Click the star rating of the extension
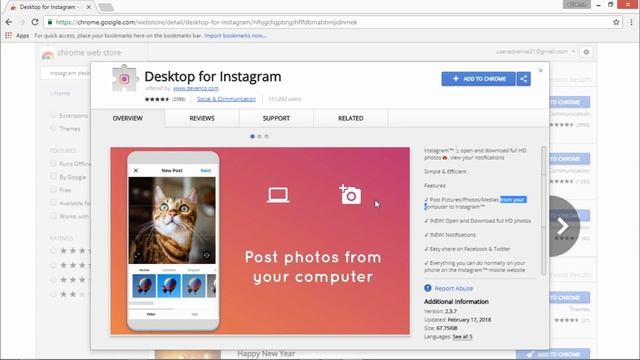The height and width of the screenshot is (360, 640). (157, 99)
